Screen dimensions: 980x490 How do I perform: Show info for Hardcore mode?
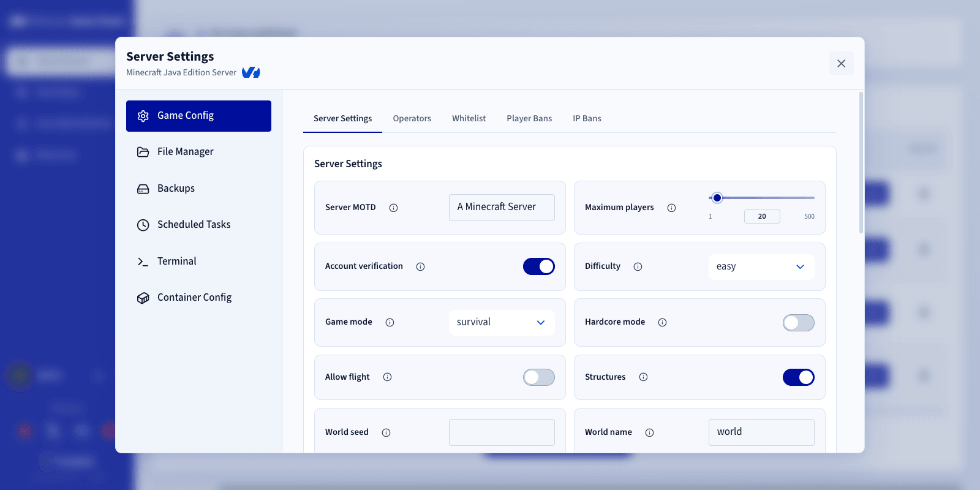click(662, 322)
